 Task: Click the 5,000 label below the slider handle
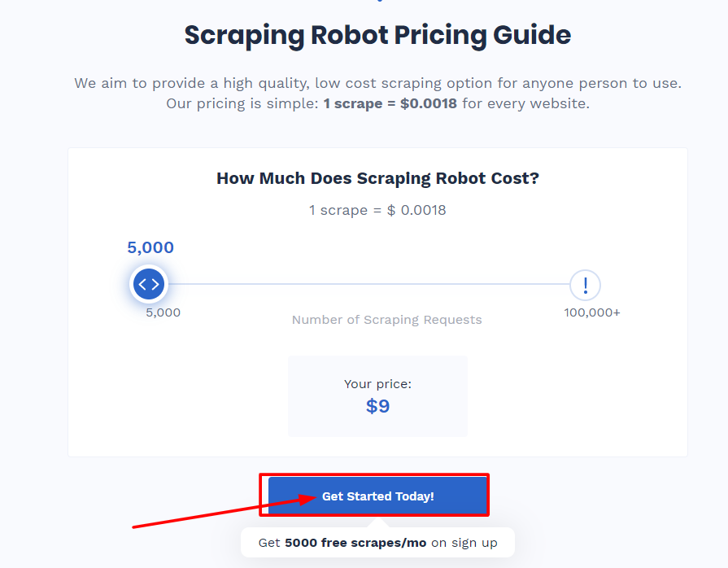[x=162, y=312]
